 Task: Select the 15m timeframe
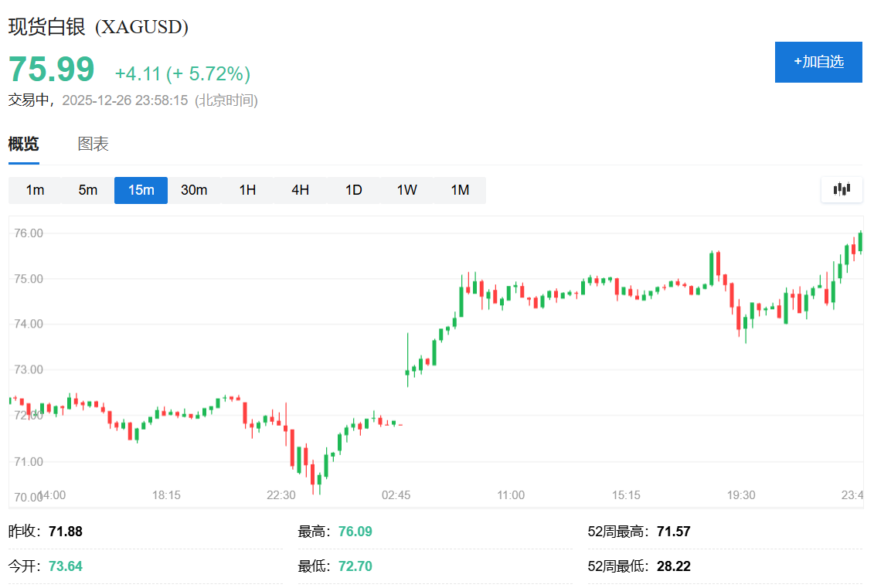(141, 190)
